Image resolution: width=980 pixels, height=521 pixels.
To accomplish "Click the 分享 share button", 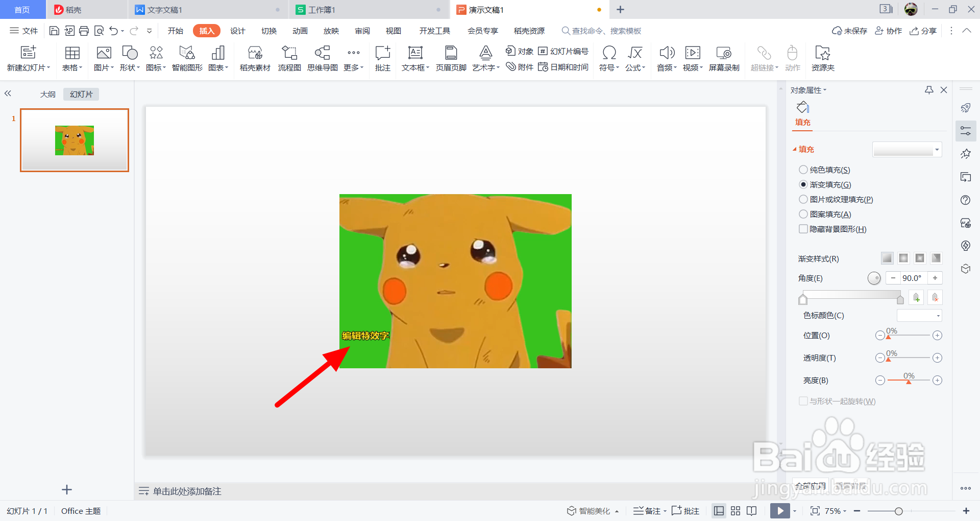I will click(x=923, y=31).
